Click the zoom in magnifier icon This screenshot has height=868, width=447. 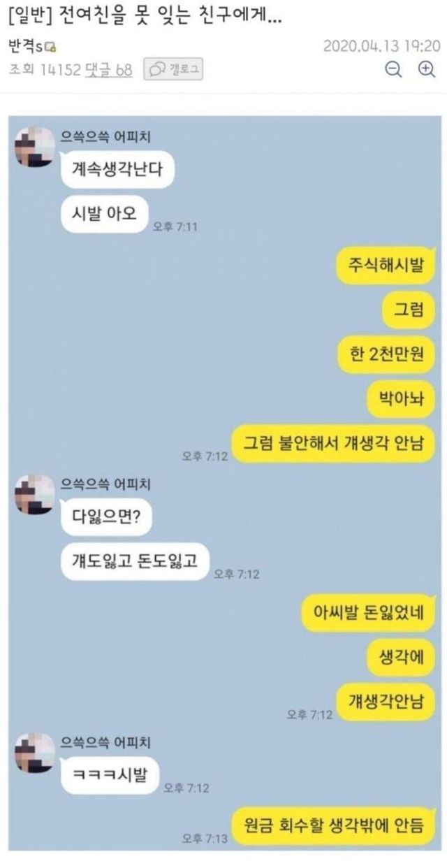(426, 68)
